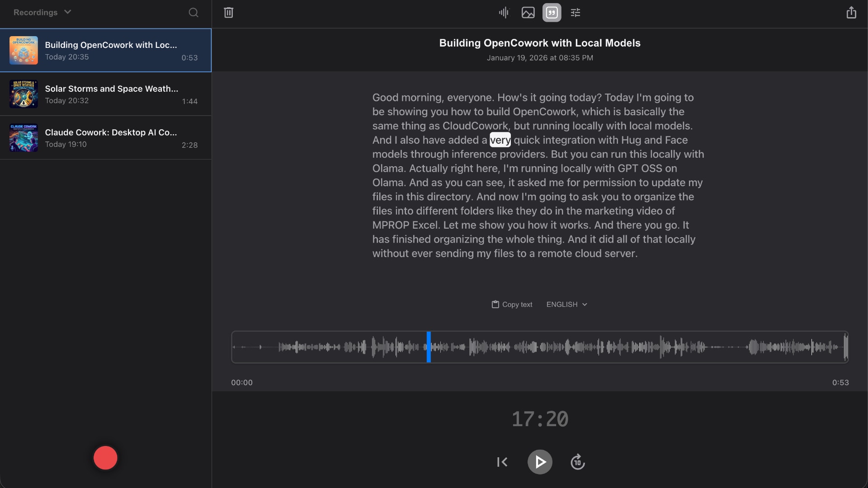Click the 2:28 duration in the Claude Cowork row
868x488 pixels.
tap(190, 145)
